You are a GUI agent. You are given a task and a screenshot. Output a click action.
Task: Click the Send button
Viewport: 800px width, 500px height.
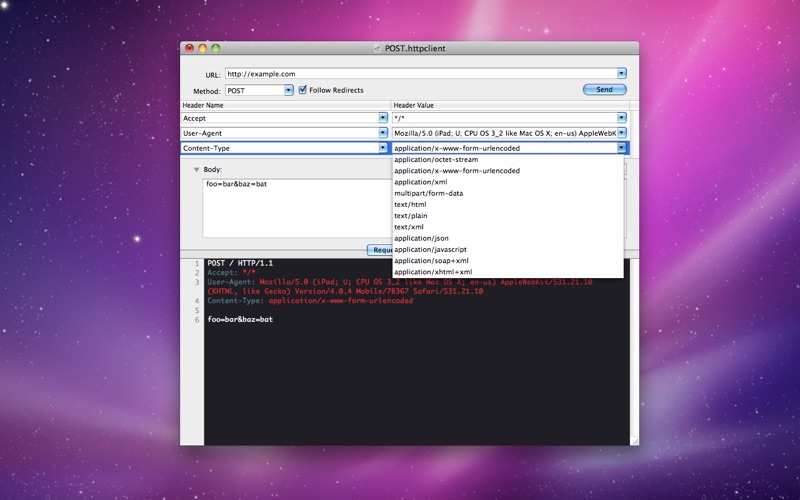pos(605,89)
